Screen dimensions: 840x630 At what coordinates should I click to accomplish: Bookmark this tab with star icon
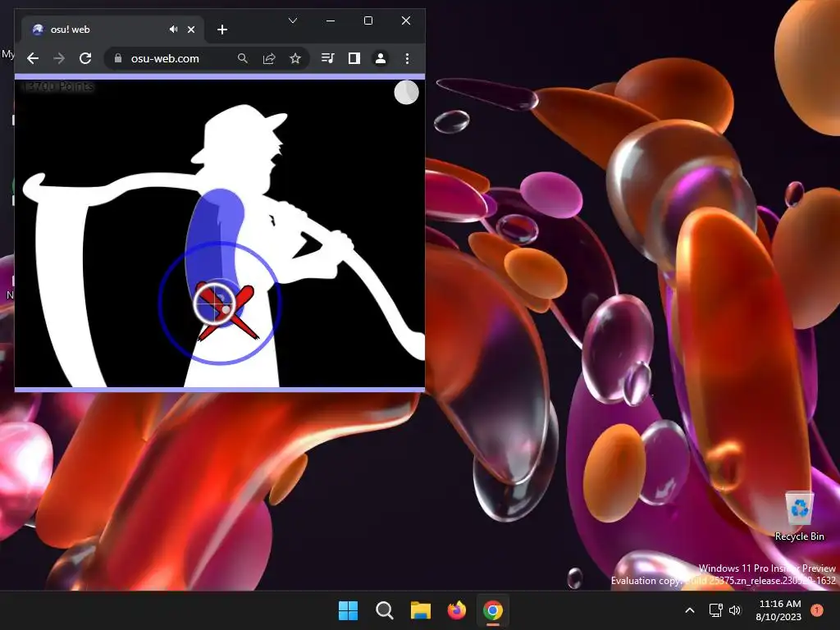point(295,58)
